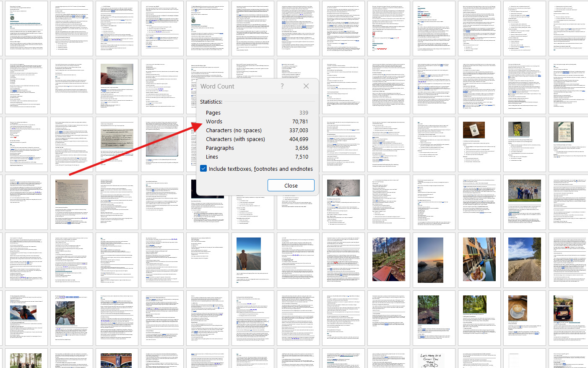This screenshot has height=368, width=588.
Task: Click the Statistics: label
Action: click(x=211, y=102)
